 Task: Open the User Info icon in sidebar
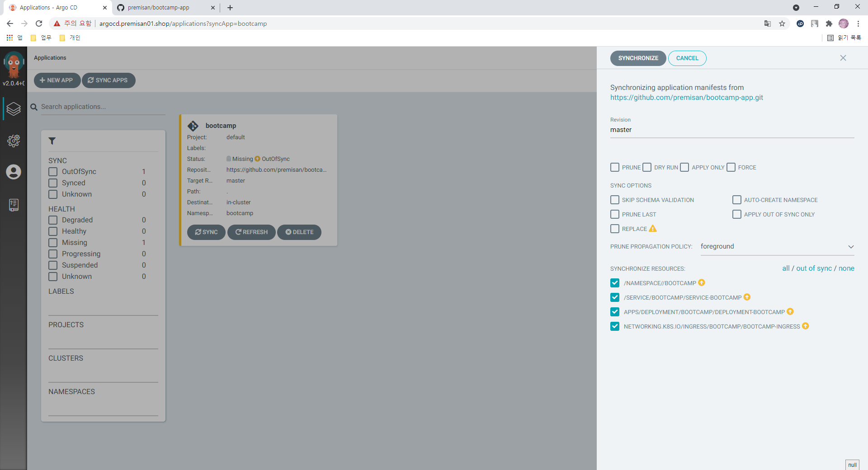tap(14, 172)
